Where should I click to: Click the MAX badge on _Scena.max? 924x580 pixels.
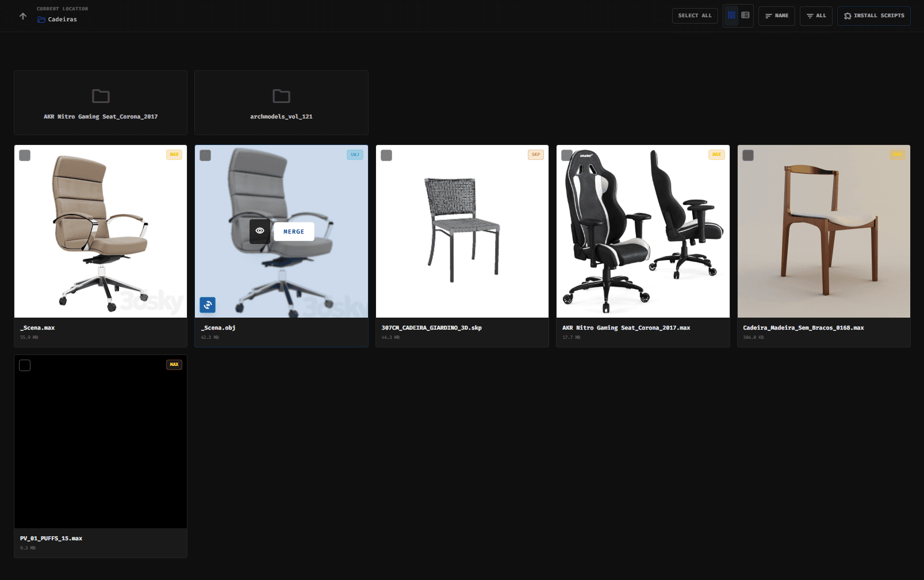174,154
